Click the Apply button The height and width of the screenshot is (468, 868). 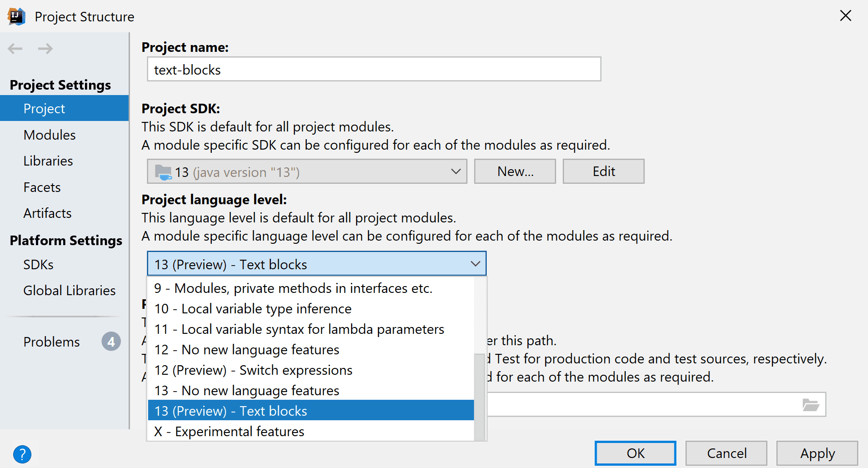(x=817, y=453)
